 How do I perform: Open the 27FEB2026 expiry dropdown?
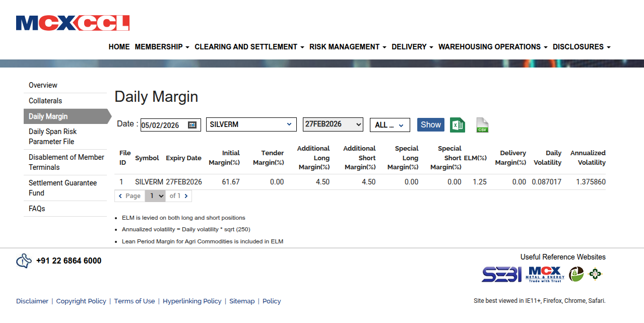pyautogui.click(x=333, y=124)
